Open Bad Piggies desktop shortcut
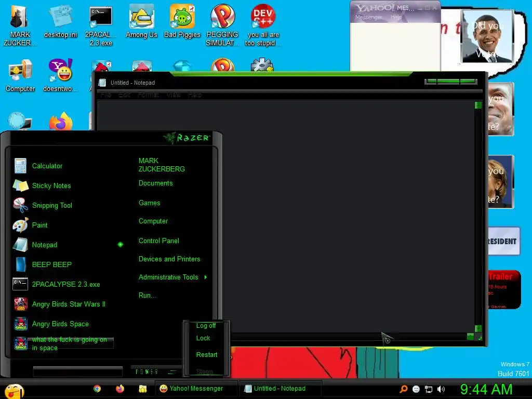The width and height of the screenshot is (532, 399). point(182,21)
